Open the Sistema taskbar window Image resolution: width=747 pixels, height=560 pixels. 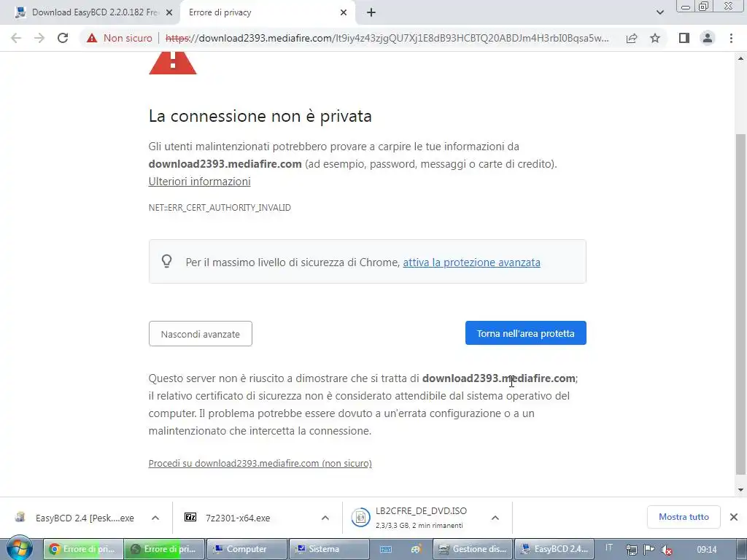pos(329,549)
